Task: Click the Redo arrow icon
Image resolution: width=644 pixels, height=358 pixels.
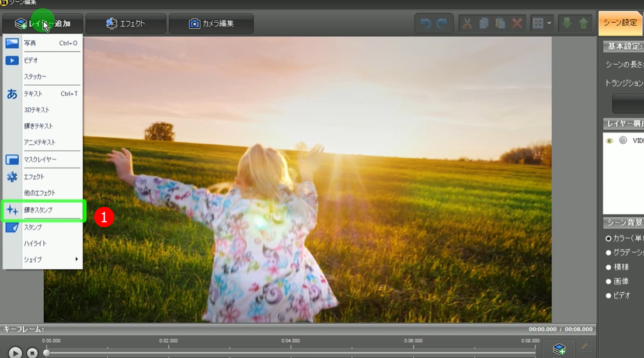Action: pyautogui.click(x=442, y=24)
